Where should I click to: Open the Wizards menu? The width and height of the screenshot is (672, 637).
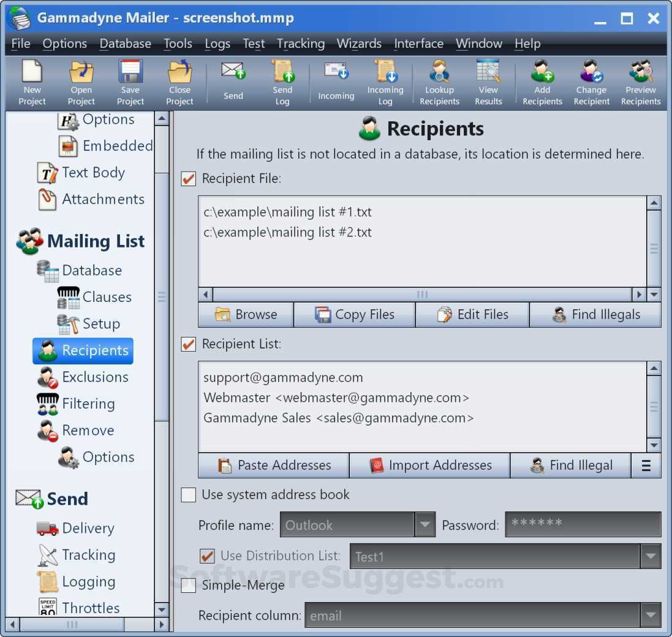(359, 43)
